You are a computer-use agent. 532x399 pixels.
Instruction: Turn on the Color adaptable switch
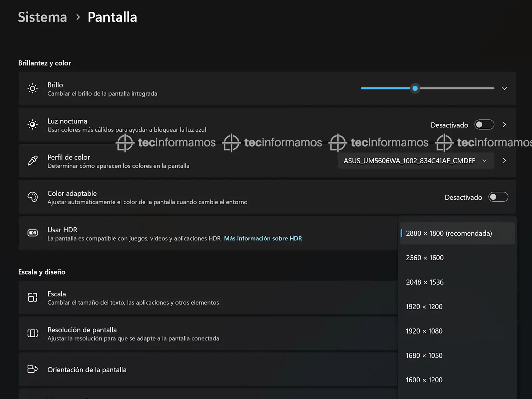pyautogui.click(x=498, y=197)
